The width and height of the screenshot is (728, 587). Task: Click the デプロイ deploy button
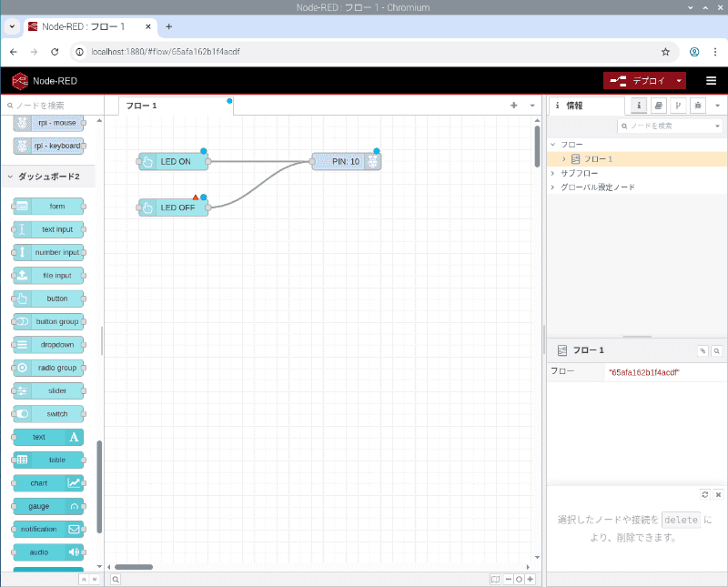point(638,81)
